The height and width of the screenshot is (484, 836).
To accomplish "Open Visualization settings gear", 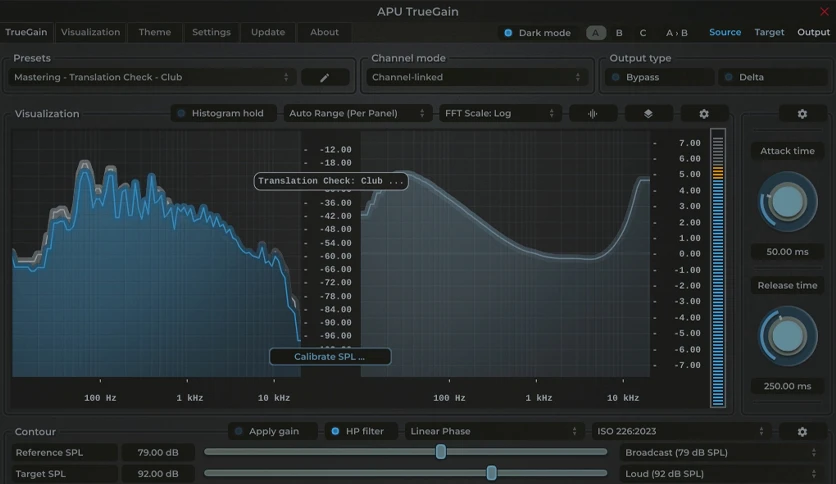I will pyautogui.click(x=704, y=114).
